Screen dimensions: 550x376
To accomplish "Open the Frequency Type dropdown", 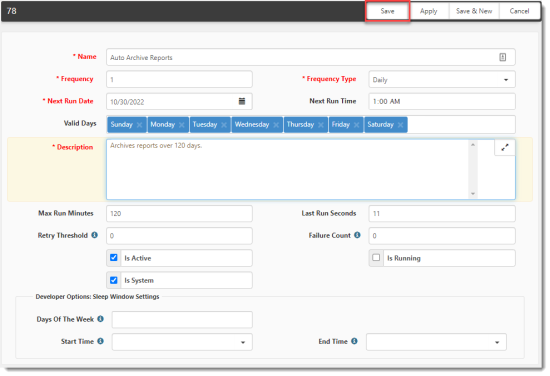I will pyautogui.click(x=442, y=80).
